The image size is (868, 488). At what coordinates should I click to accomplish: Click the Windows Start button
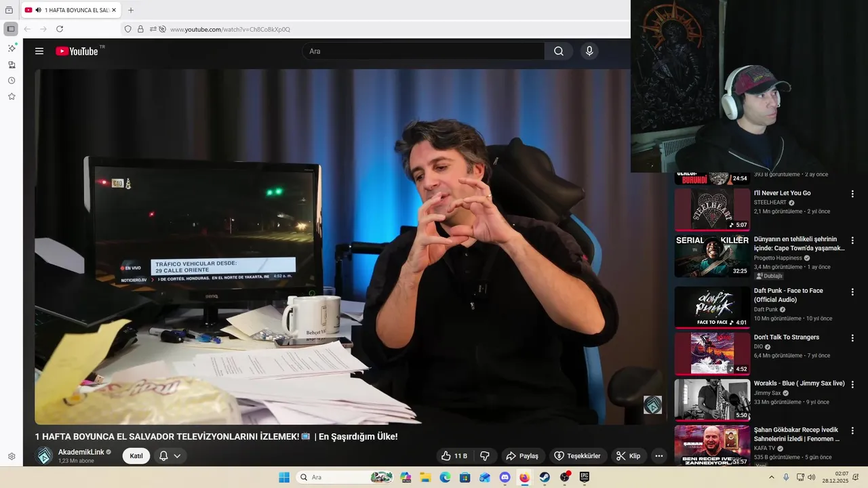(x=284, y=477)
